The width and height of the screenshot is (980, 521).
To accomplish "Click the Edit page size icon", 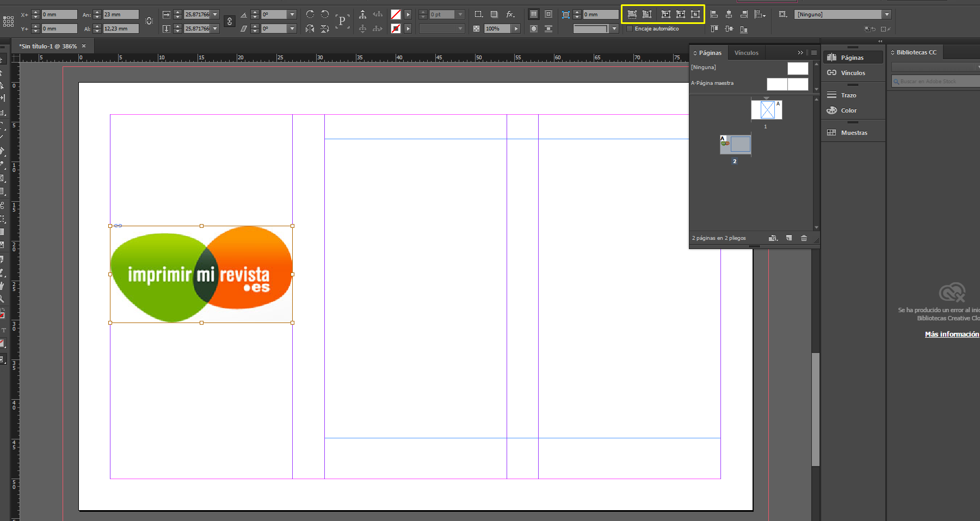I will [x=773, y=238].
